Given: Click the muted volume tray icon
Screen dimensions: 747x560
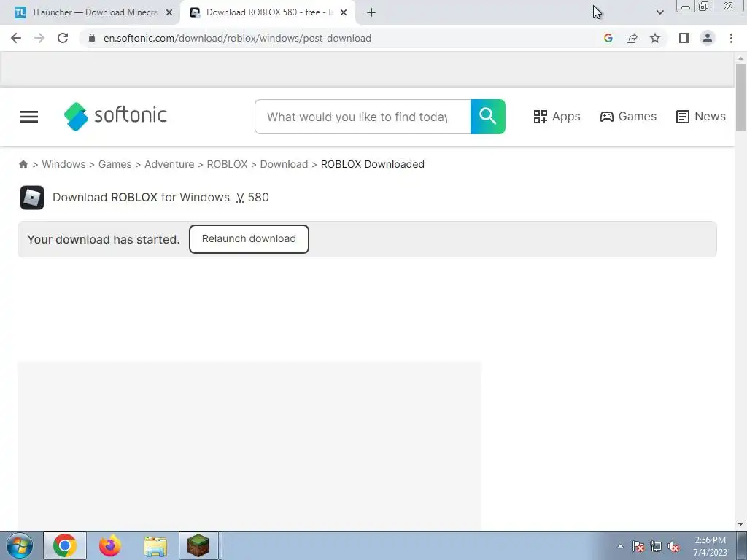Looking at the screenshot, I should pos(673,546).
